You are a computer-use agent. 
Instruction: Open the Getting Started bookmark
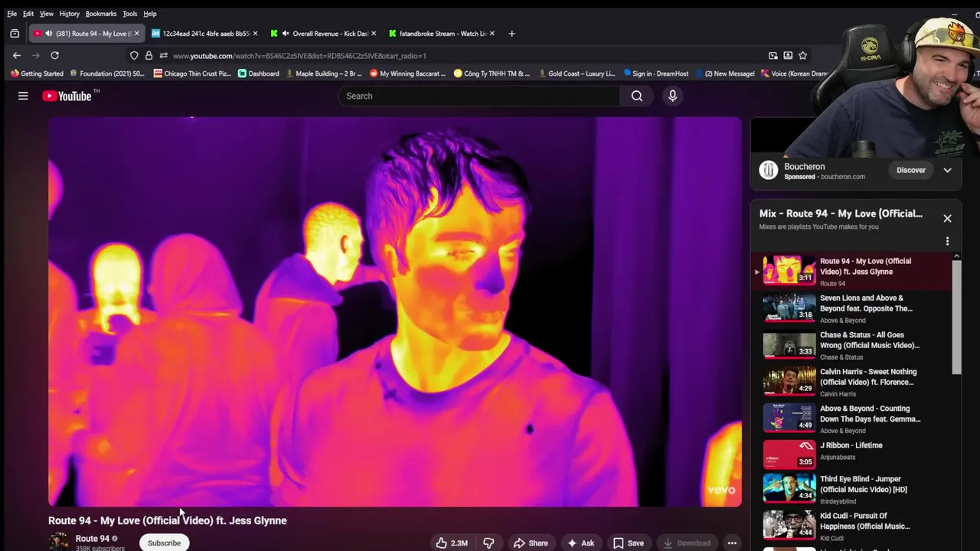(37, 73)
